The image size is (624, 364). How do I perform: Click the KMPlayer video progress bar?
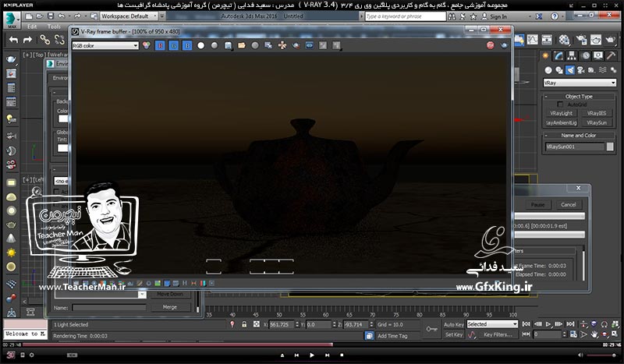coord(312,345)
